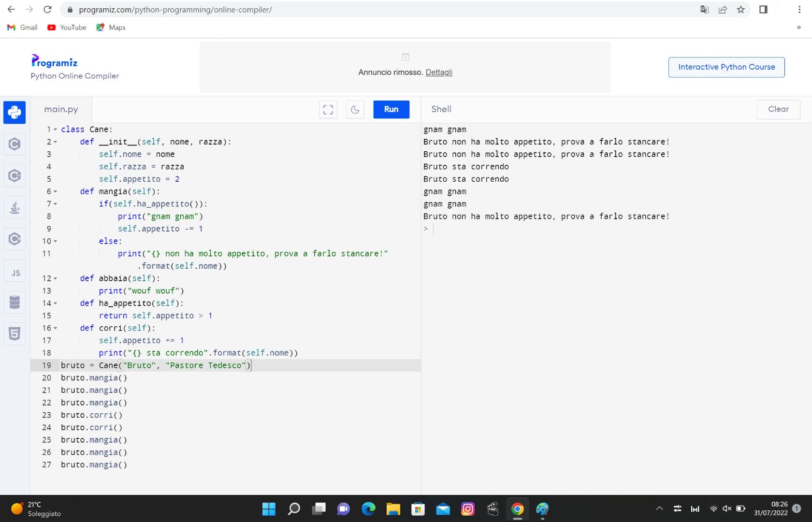Fold the mangia method definition
812x522 pixels.
(55, 191)
